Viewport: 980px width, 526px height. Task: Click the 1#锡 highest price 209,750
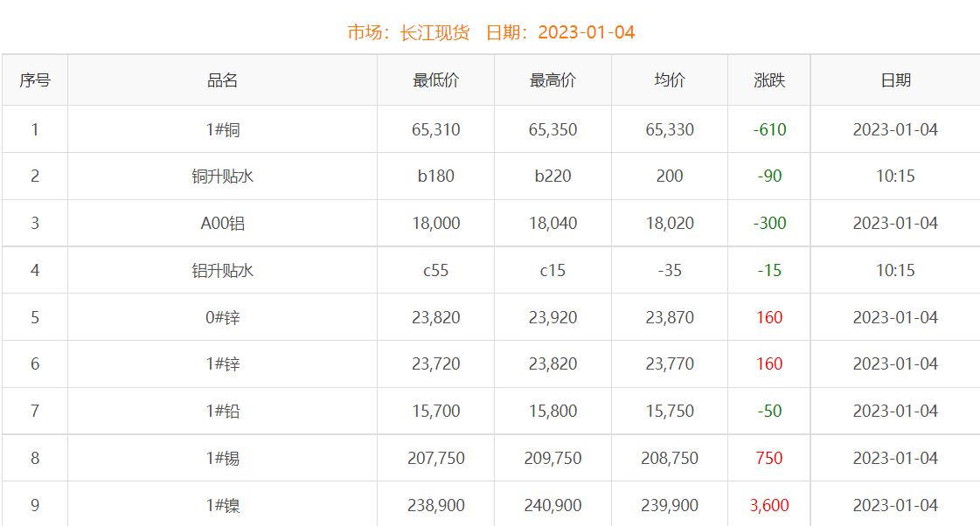[553, 459]
